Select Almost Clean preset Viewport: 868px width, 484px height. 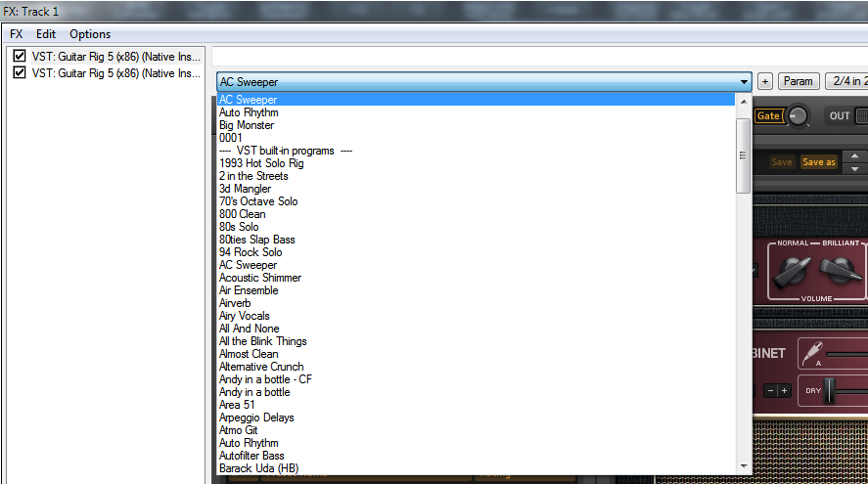coord(476,354)
